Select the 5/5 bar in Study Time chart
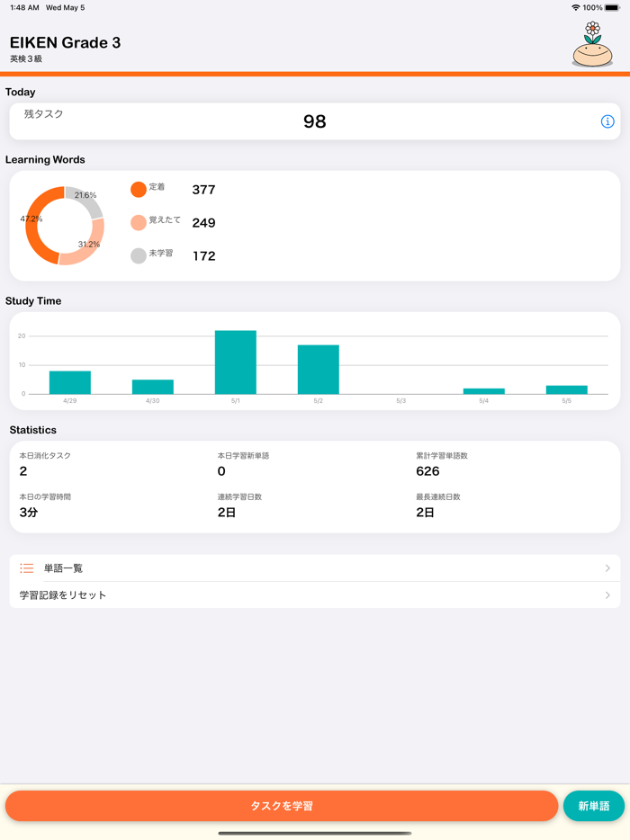 pyautogui.click(x=567, y=390)
